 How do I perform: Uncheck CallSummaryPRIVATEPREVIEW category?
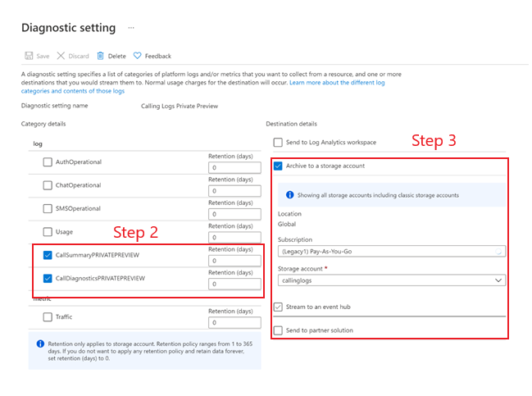click(x=48, y=255)
